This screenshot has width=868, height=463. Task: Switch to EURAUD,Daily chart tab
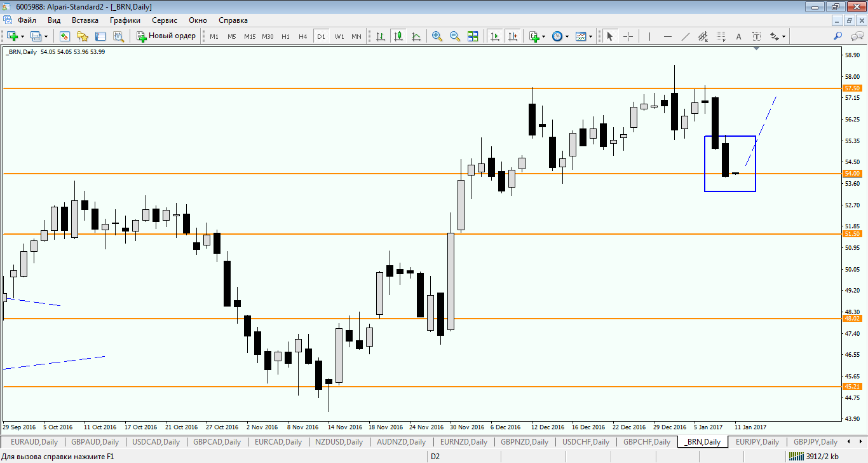(x=34, y=442)
